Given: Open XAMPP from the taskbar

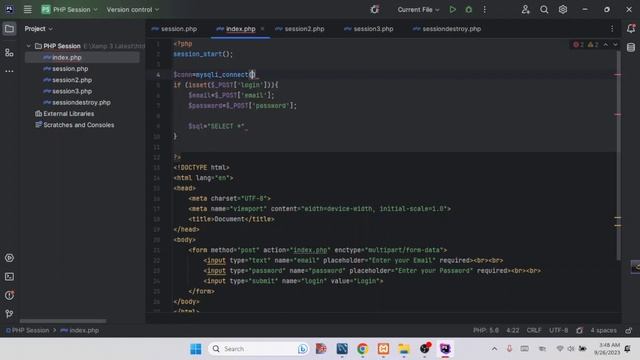Looking at the screenshot, I should (x=383, y=349).
